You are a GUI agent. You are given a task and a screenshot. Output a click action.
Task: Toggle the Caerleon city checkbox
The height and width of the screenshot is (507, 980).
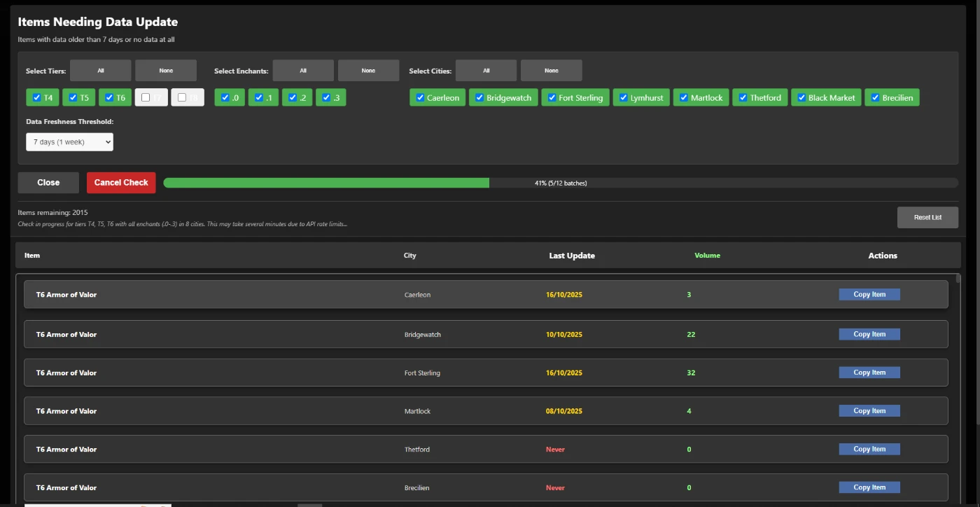click(420, 98)
